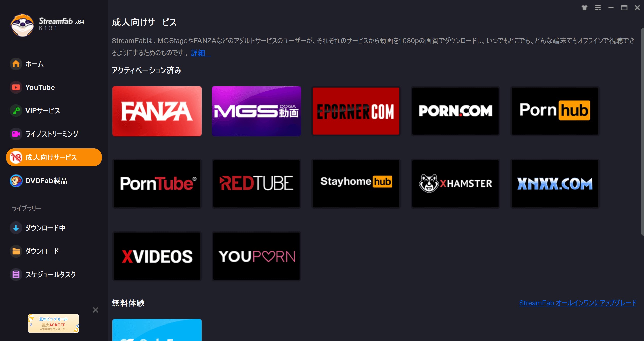Viewport: 644px width, 341px height.
Task: Open the blue free-trial service tile
Action: [157, 330]
